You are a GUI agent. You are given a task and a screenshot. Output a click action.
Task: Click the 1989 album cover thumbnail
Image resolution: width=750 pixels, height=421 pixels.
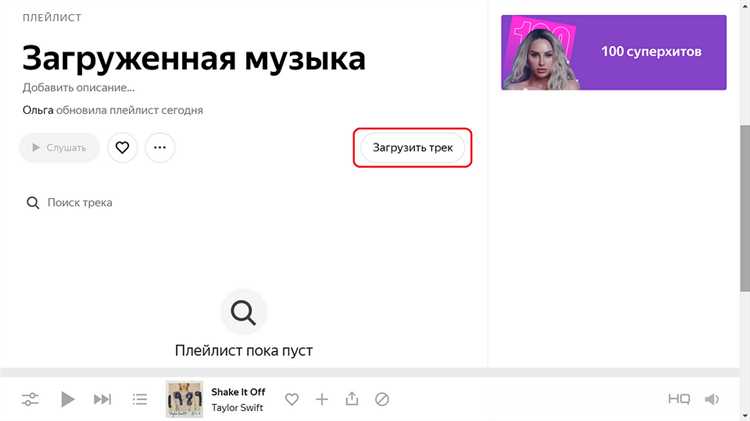click(x=184, y=399)
